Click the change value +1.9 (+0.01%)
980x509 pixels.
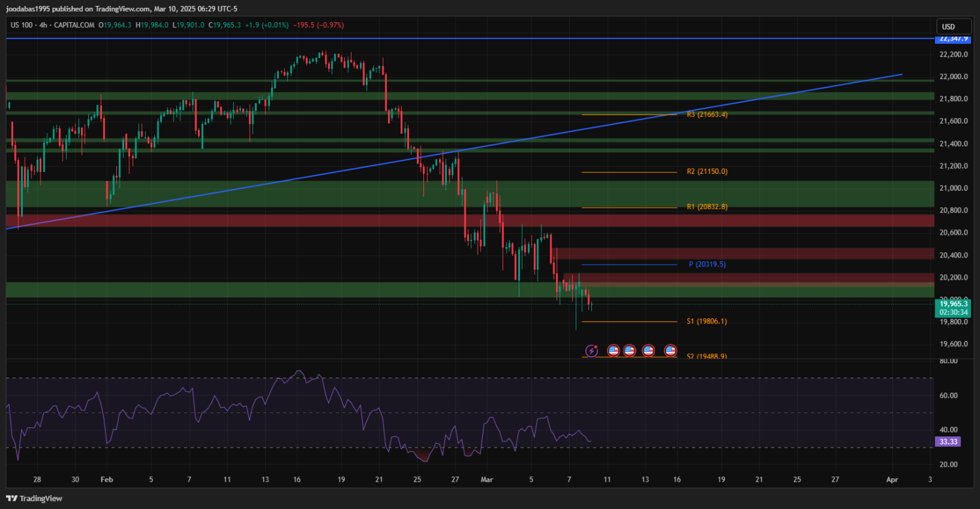click(x=267, y=25)
